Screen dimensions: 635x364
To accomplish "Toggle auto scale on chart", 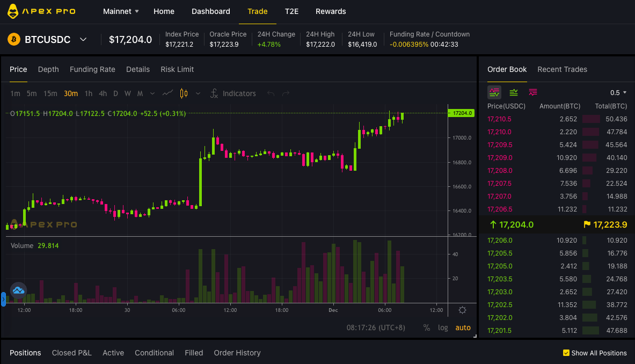I will click(x=463, y=327).
